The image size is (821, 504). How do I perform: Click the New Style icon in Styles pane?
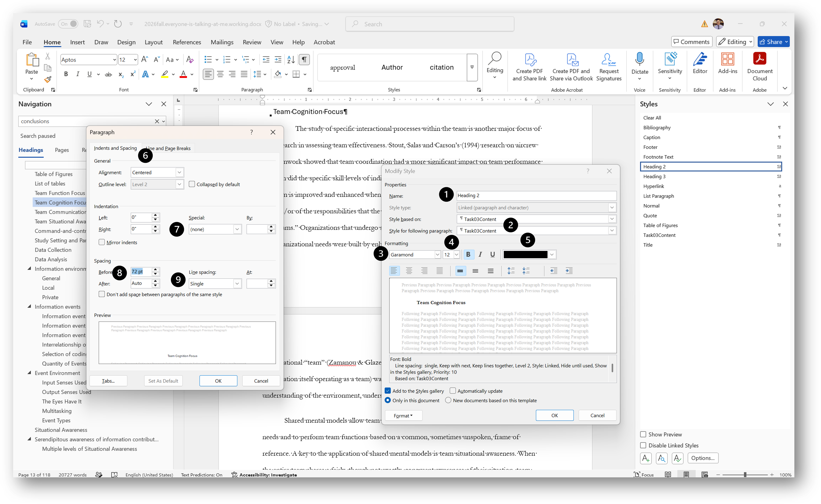(x=646, y=458)
